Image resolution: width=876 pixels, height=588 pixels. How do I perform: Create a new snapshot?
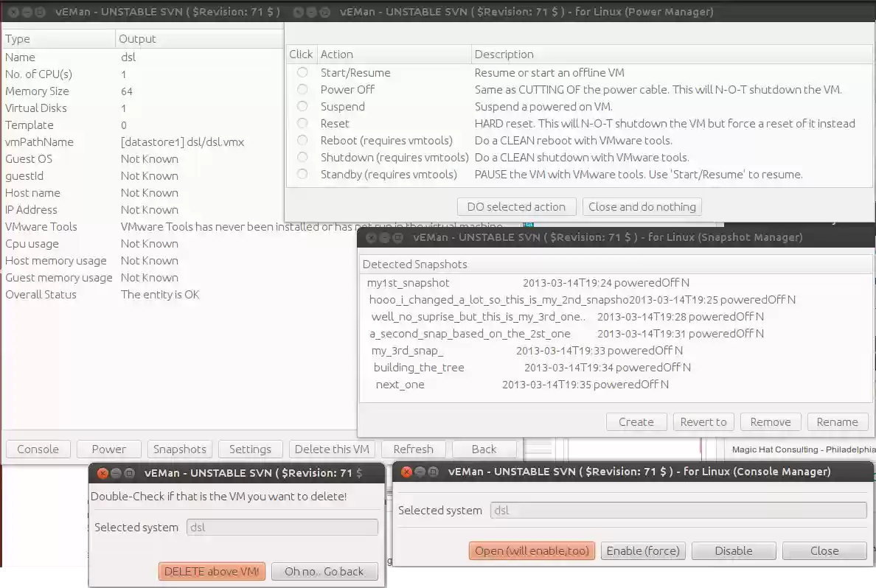pyautogui.click(x=636, y=421)
